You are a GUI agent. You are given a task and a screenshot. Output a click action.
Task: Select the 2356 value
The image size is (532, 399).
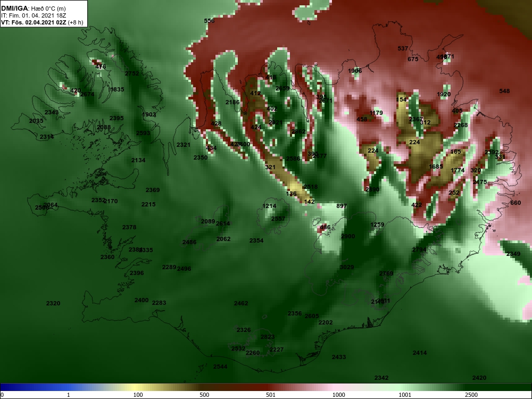tap(295, 314)
